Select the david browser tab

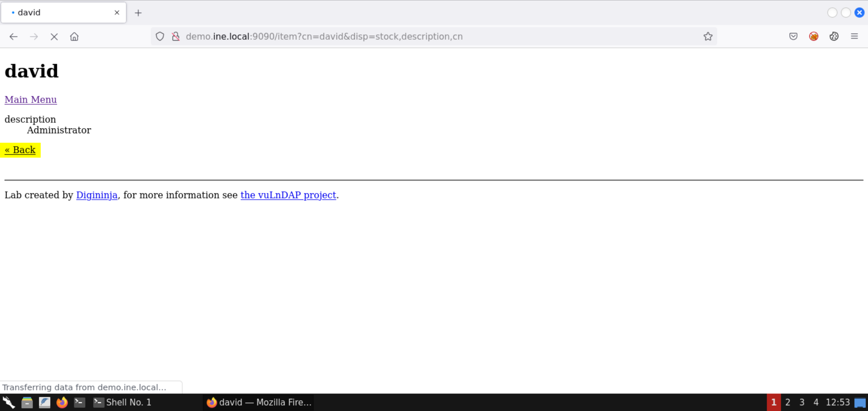(59, 13)
